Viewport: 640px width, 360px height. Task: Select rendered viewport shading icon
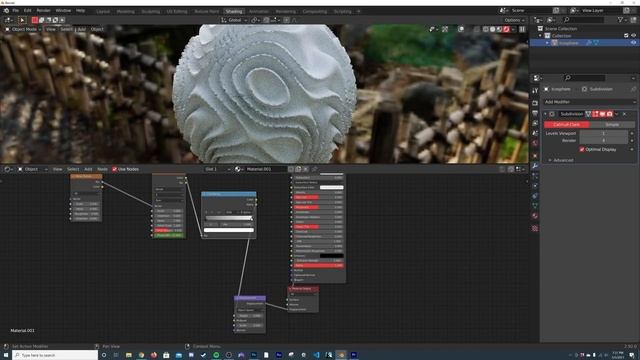tap(507, 29)
